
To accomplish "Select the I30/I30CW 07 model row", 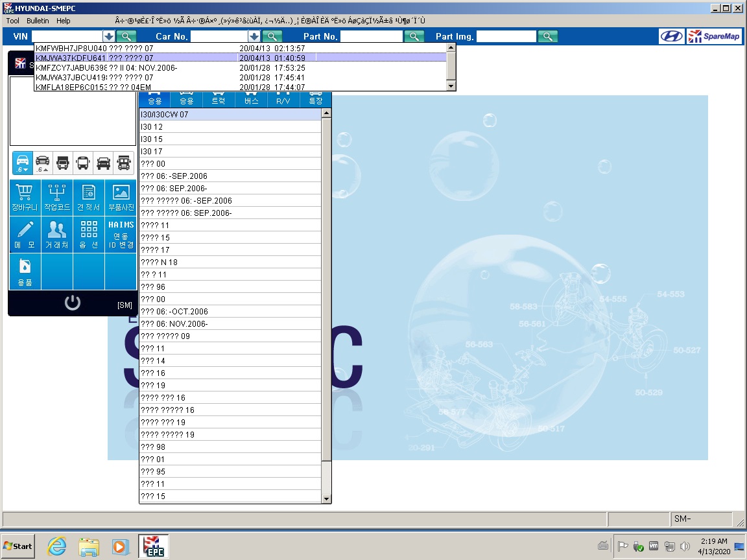I will pyautogui.click(x=231, y=114).
